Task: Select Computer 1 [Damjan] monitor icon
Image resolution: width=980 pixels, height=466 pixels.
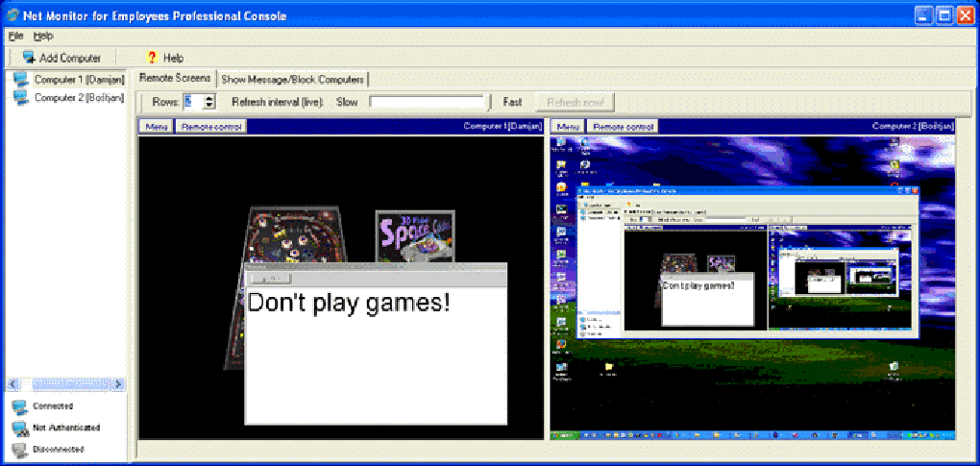Action: pos(20,80)
